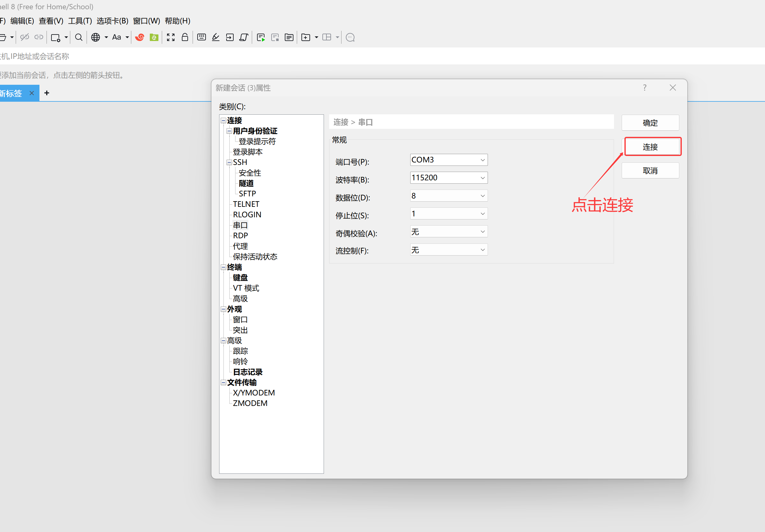Click the highlight pen toolbar icon
This screenshot has height=532, width=765.
click(215, 37)
